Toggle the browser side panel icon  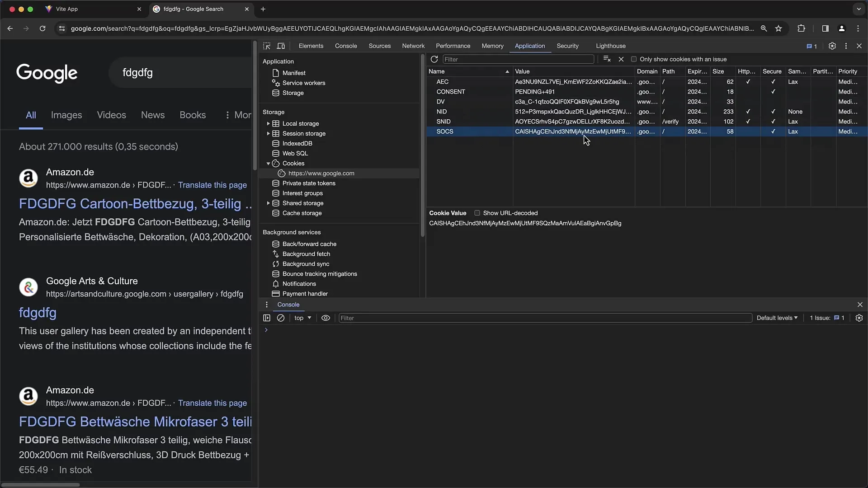coord(825,28)
